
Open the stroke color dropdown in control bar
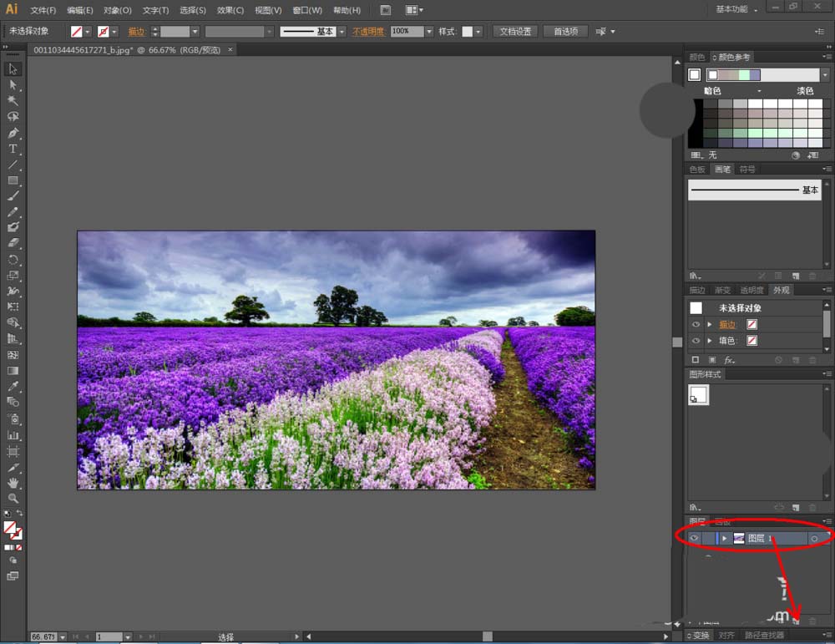click(114, 32)
